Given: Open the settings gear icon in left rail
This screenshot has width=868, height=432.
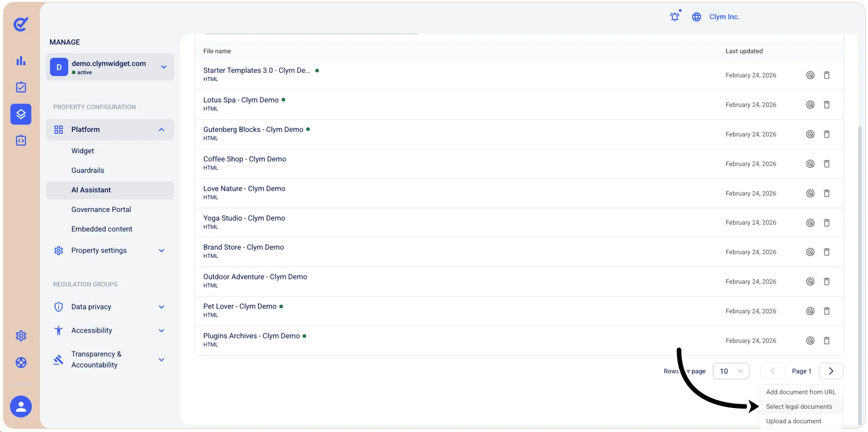Looking at the screenshot, I should [21, 336].
